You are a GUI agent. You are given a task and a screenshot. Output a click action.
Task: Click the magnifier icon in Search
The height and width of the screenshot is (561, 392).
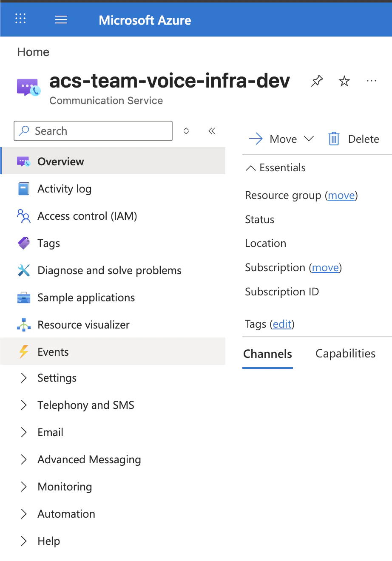pos(25,131)
